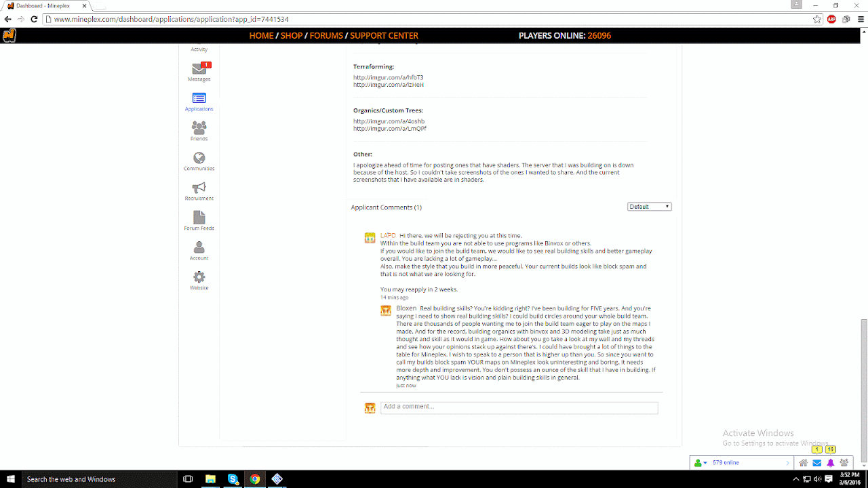The width and height of the screenshot is (868, 488).
Task: Open the hfbT3 imgur link
Action: 388,77
